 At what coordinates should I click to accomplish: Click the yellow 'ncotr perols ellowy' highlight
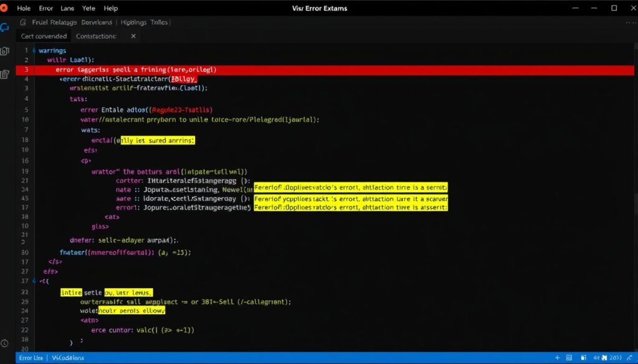pos(131,310)
